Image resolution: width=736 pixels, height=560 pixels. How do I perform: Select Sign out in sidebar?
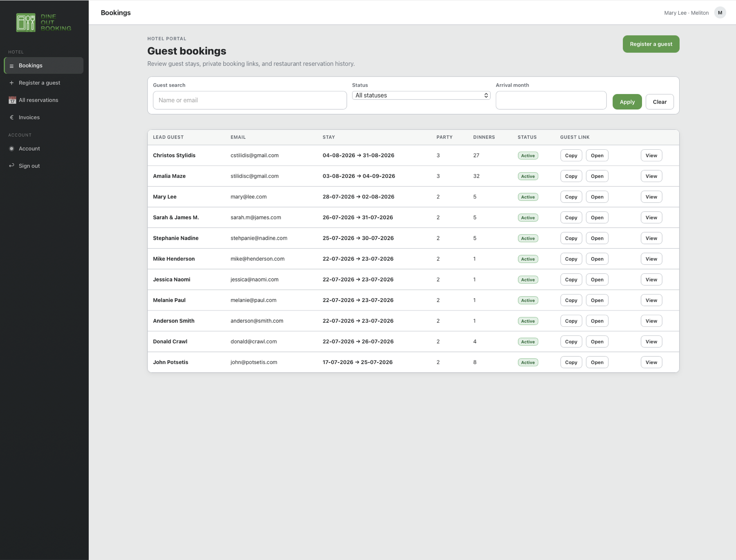(44, 166)
